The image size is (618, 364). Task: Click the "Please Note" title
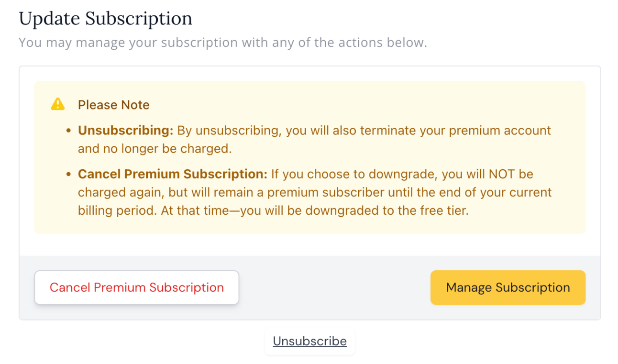click(x=114, y=105)
